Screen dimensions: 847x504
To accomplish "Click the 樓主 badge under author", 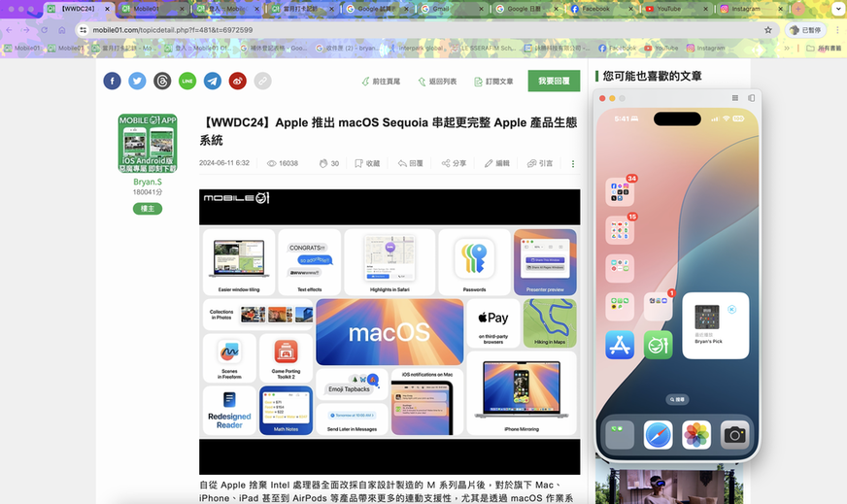I will pyautogui.click(x=148, y=209).
